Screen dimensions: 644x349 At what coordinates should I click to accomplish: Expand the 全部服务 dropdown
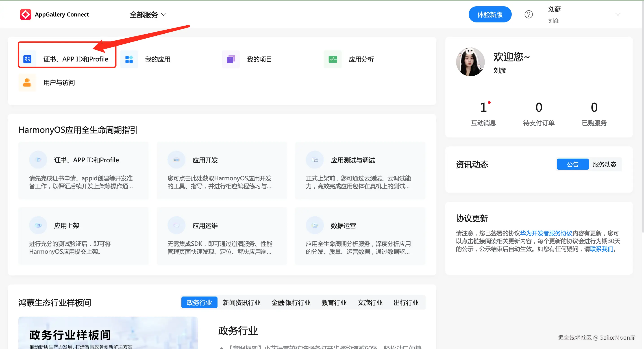(x=148, y=15)
